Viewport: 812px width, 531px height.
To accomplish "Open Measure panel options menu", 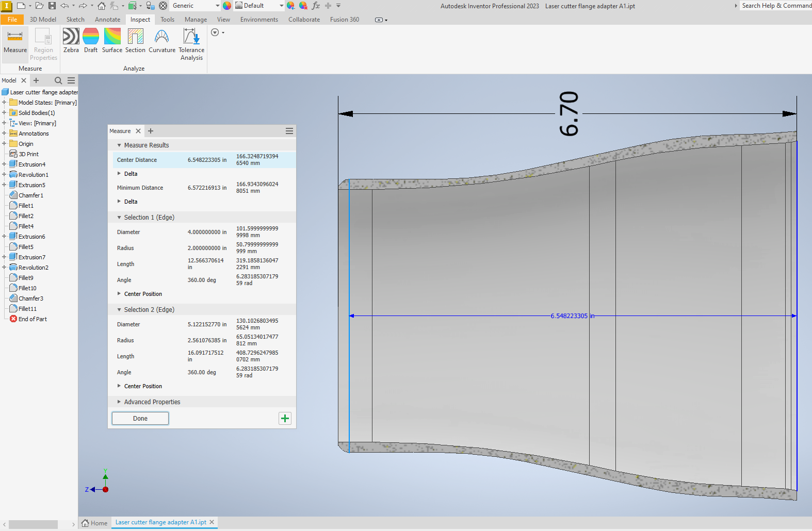I will point(289,131).
